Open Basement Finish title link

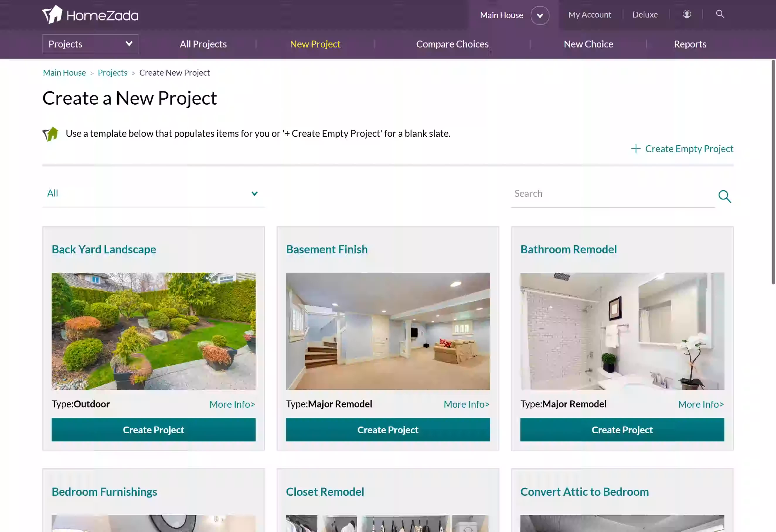coord(326,249)
